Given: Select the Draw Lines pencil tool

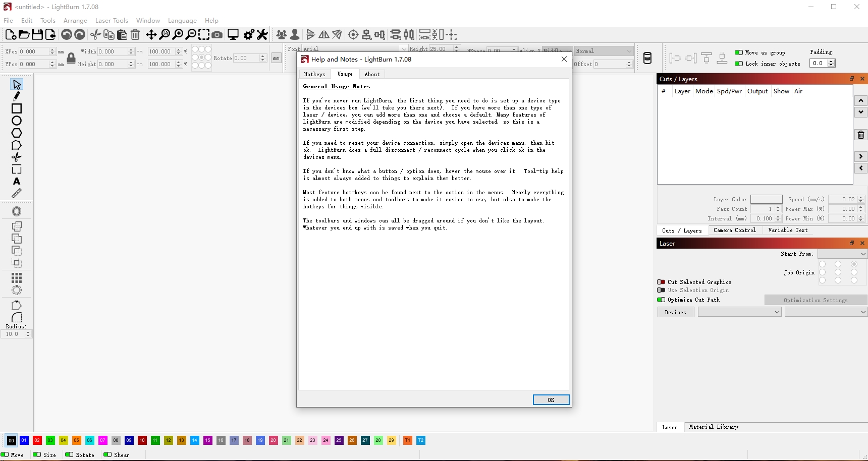Looking at the screenshot, I should (17, 96).
